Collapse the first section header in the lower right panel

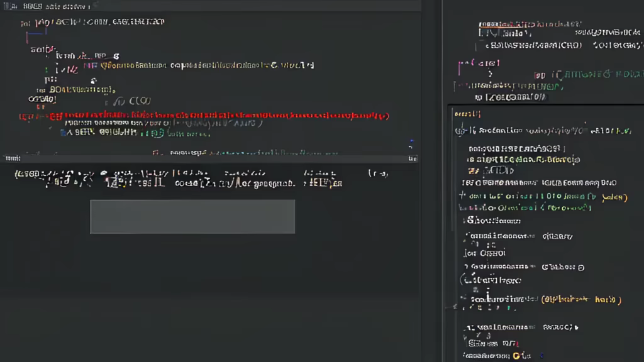tap(467, 114)
